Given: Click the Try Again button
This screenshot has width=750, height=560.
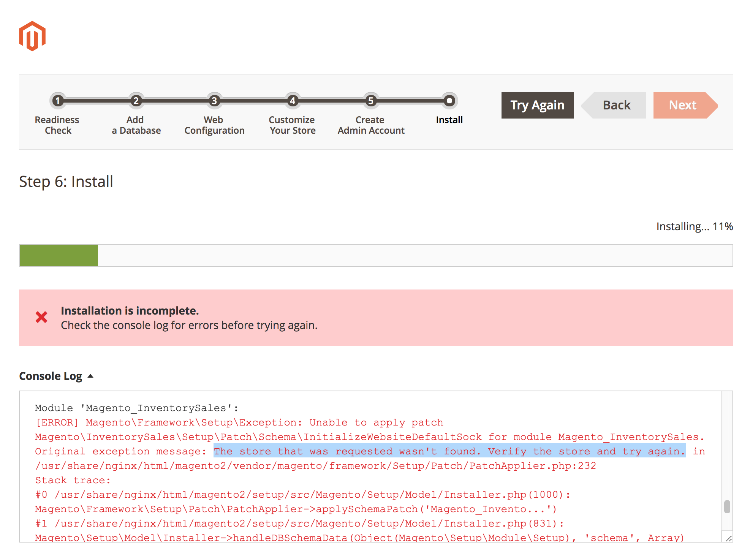Looking at the screenshot, I should pyautogui.click(x=537, y=105).
